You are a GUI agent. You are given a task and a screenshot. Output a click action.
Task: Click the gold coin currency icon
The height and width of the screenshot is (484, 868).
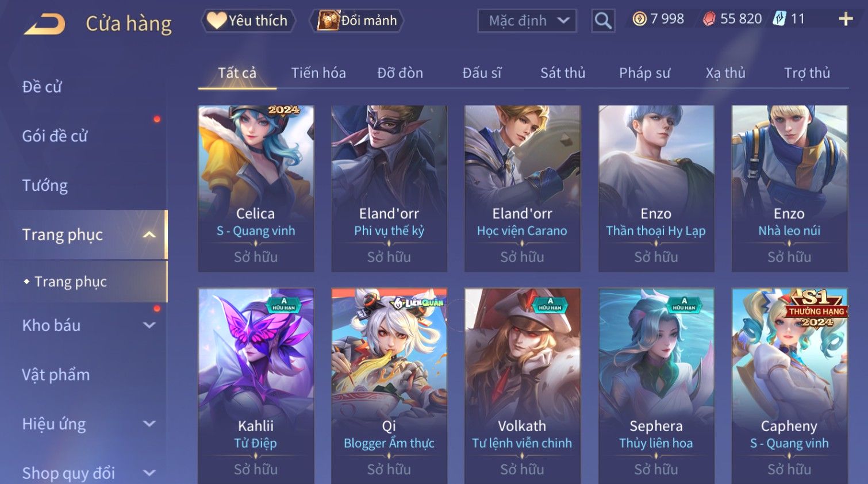pos(639,19)
